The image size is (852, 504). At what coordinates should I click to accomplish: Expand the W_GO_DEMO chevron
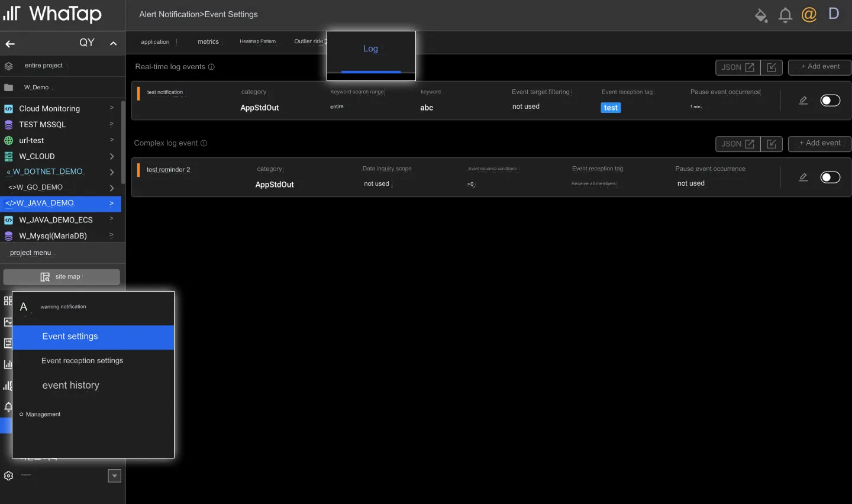pyautogui.click(x=111, y=188)
